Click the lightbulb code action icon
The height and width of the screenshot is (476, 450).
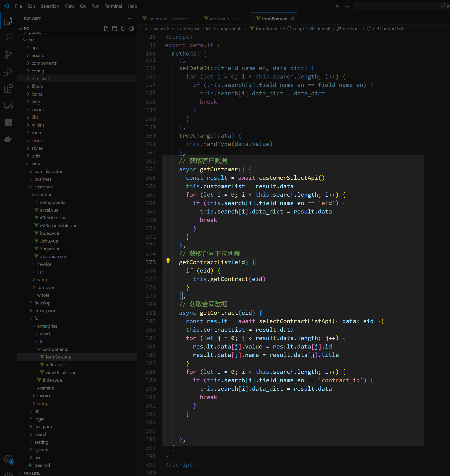click(x=168, y=261)
